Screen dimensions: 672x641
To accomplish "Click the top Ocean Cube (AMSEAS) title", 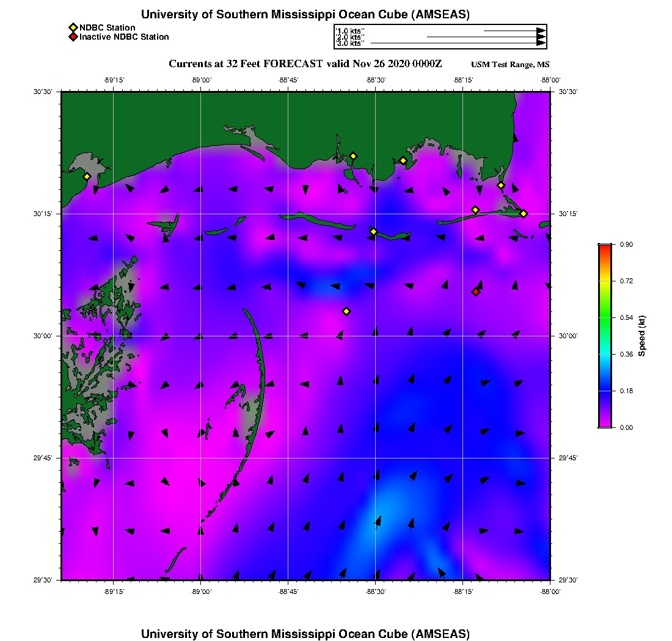I will click(305, 14).
